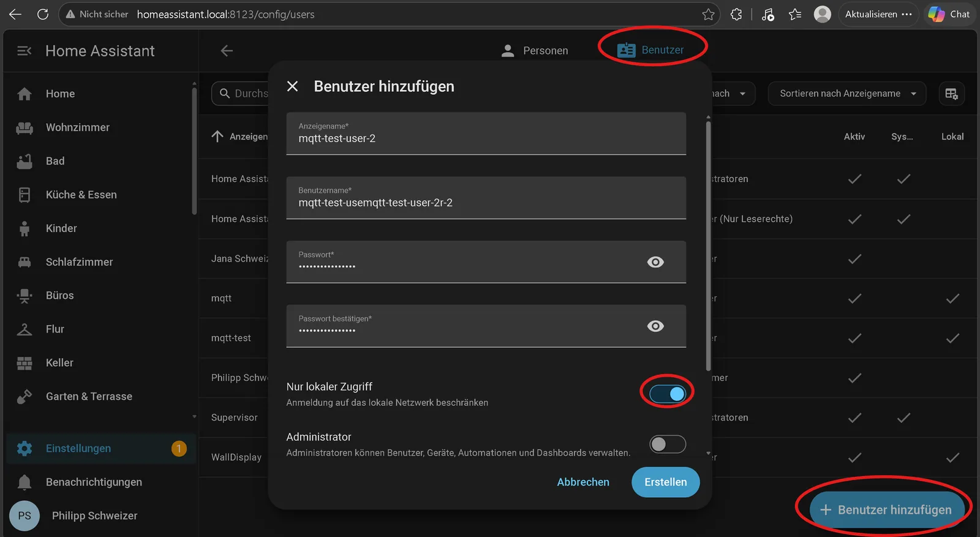
Task: Disable the Nur lokaler Zugriff switch
Action: tap(668, 394)
